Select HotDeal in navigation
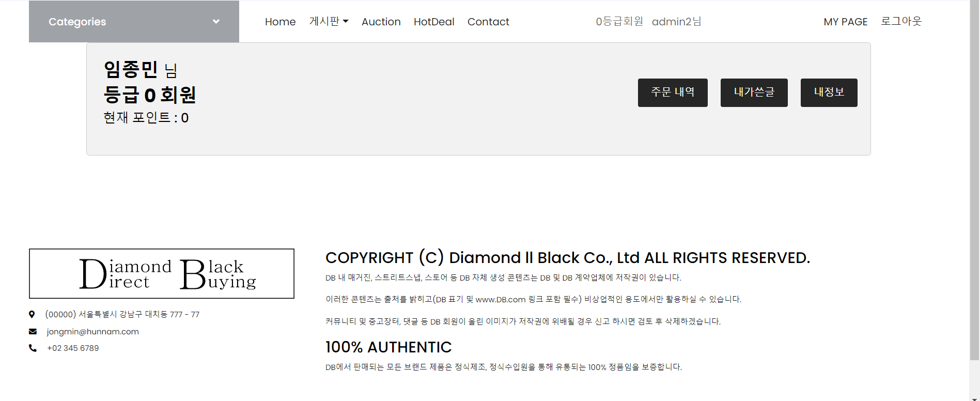Screen dimensions: 980x401 pos(434,22)
